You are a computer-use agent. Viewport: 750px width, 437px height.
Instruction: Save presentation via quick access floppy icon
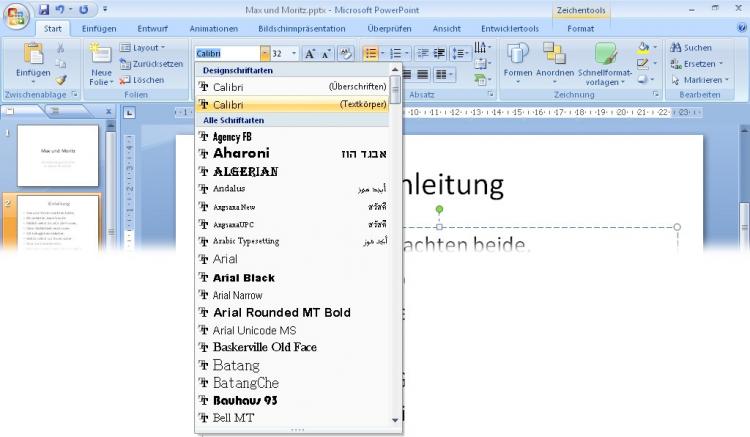click(x=44, y=9)
